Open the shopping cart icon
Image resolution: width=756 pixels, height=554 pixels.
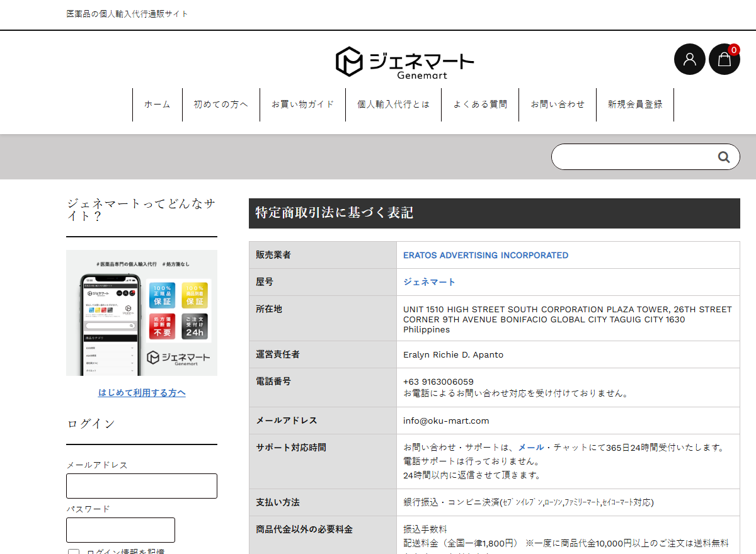point(724,59)
